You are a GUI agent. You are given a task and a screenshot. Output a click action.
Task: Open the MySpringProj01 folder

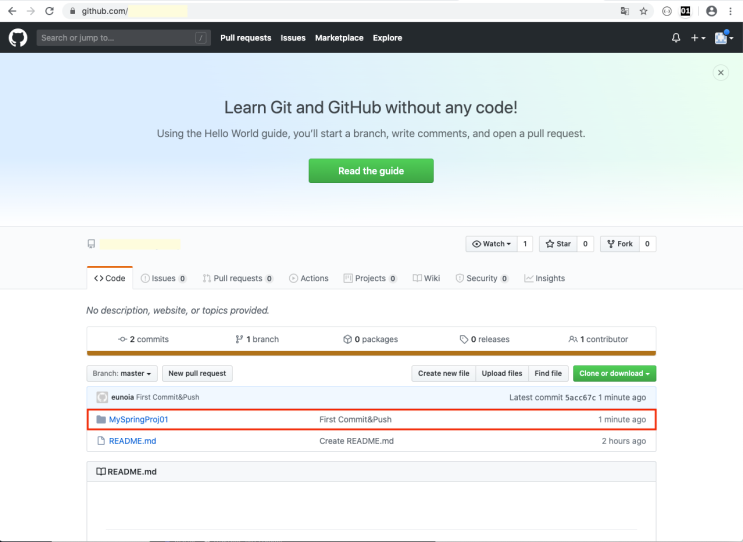pos(138,419)
